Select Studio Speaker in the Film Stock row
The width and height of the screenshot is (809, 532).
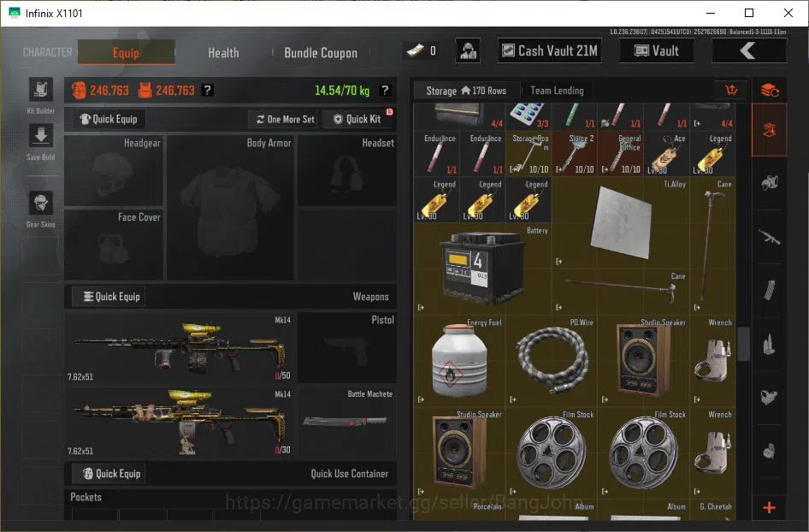pos(460,452)
